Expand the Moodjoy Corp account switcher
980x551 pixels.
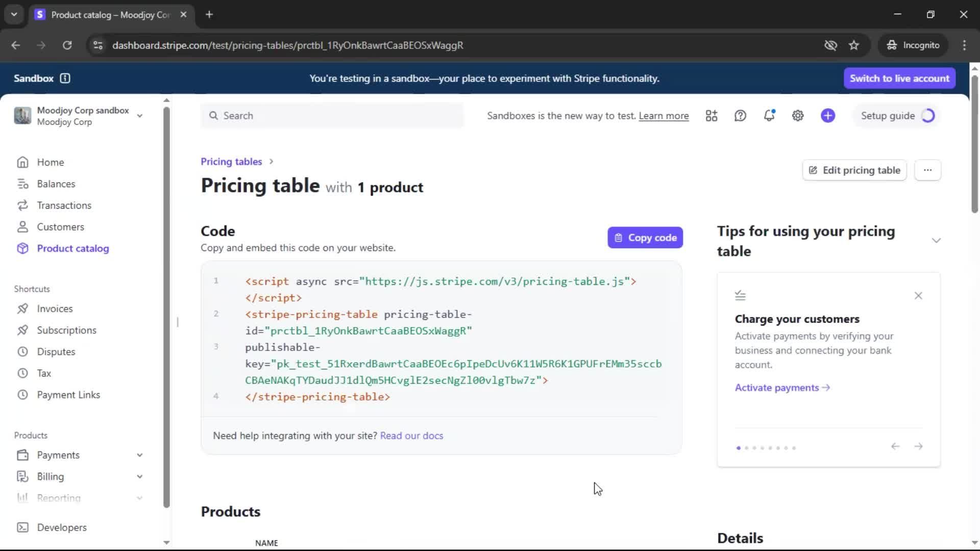pos(139,116)
